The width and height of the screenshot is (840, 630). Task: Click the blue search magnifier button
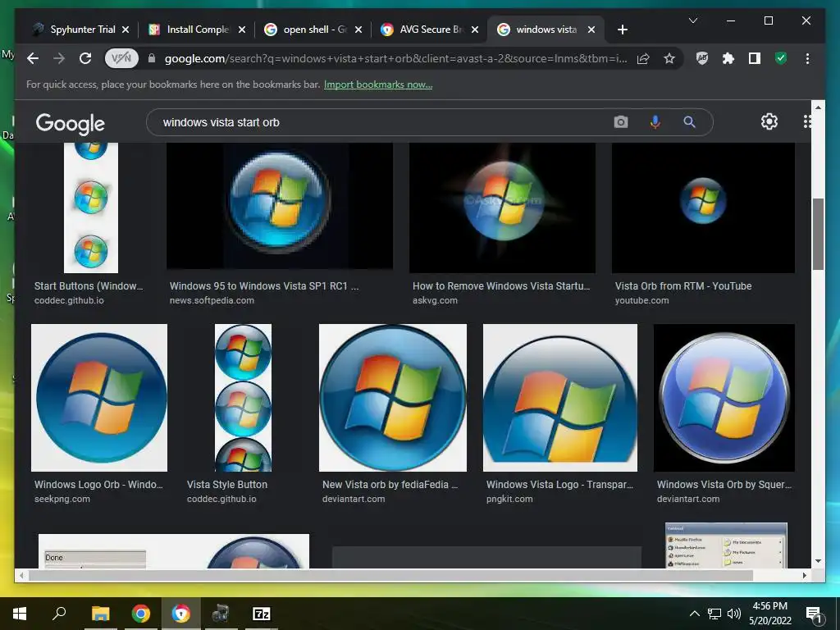(689, 122)
